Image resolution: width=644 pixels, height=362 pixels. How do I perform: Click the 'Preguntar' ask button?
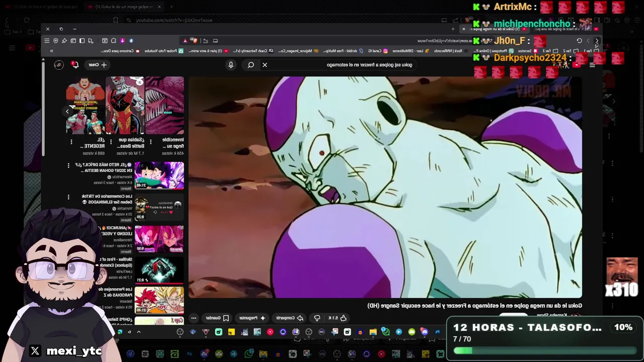tap(252, 318)
